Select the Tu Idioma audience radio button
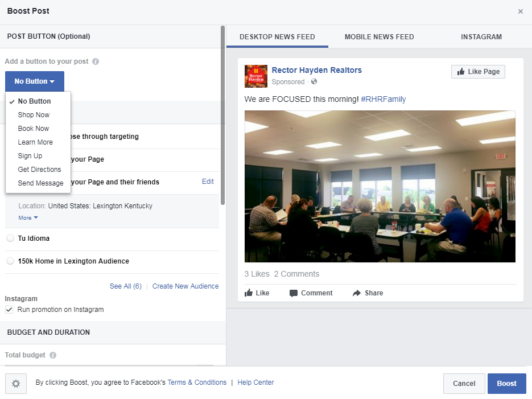This screenshot has width=532, height=399. pyautogui.click(x=10, y=238)
